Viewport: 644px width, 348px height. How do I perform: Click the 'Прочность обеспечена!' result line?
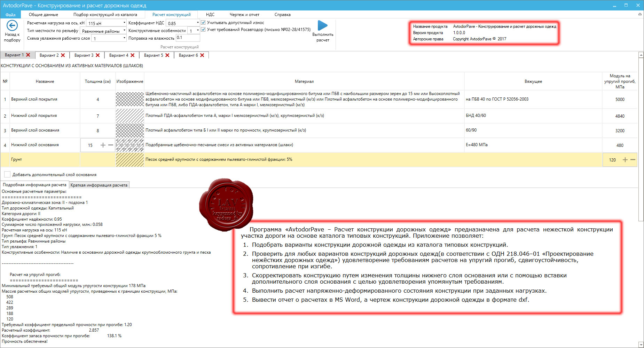point(25,341)
